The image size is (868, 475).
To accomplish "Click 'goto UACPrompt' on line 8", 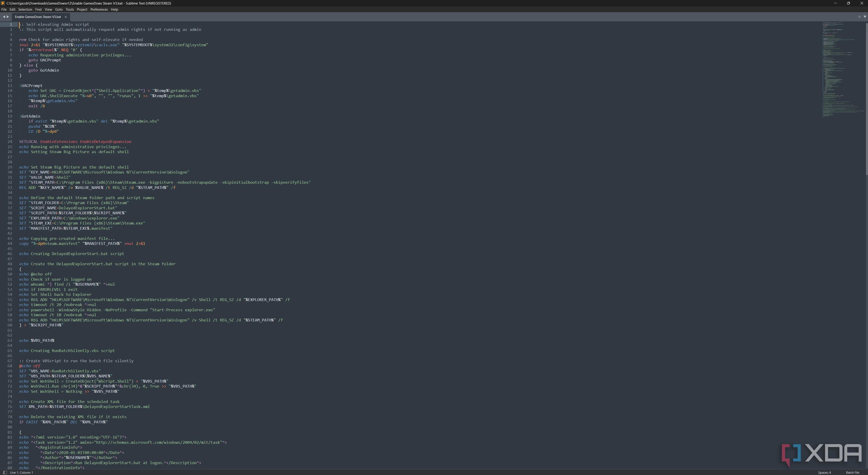I will click(45, 60).
